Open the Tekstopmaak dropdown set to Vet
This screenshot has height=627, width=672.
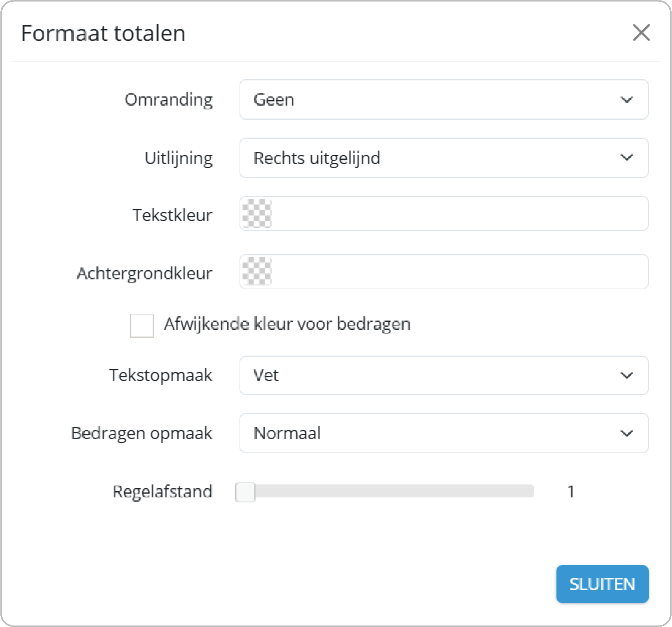tap(444, 375)
